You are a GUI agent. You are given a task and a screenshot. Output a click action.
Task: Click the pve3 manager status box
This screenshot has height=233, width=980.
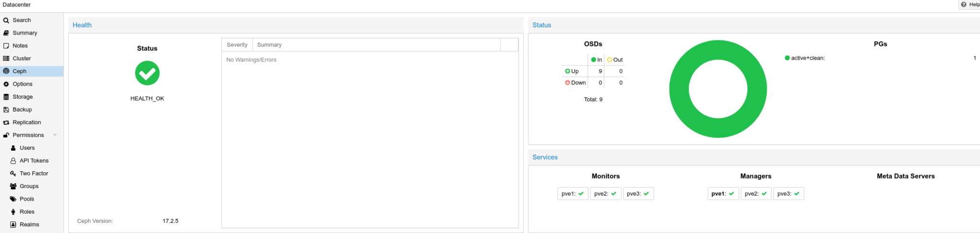coord(788,194)
